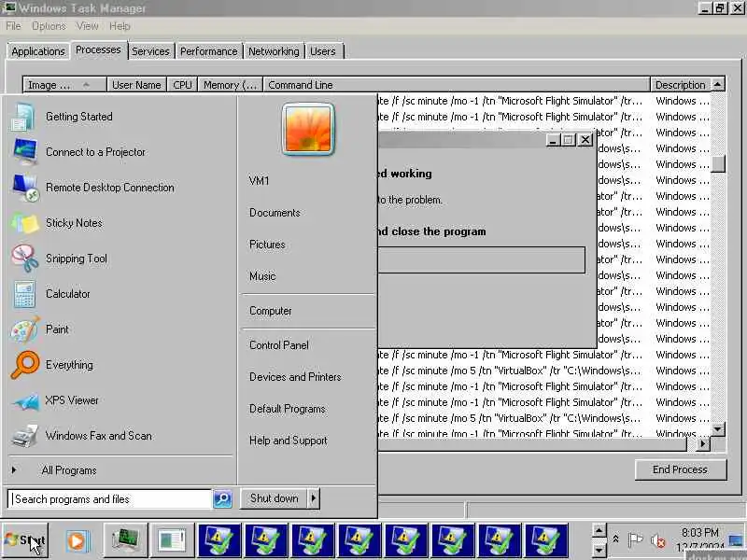Open Music library

click(x=262, y=276)
